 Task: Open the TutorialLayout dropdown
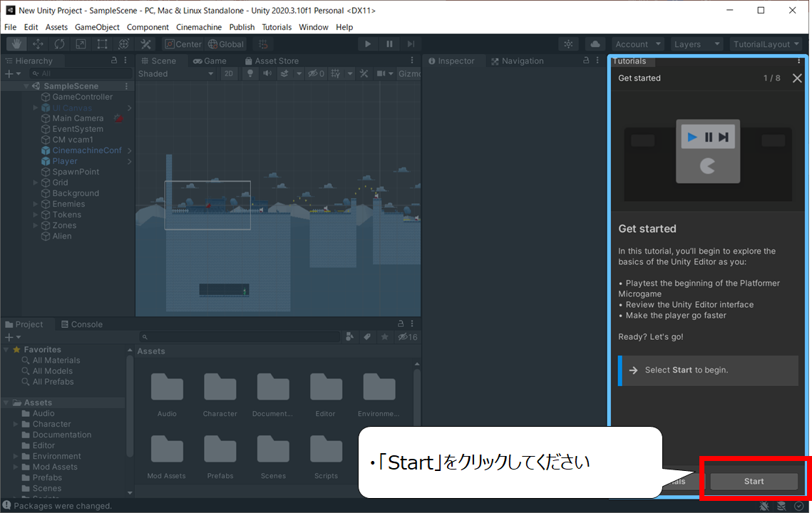point(766,44)
